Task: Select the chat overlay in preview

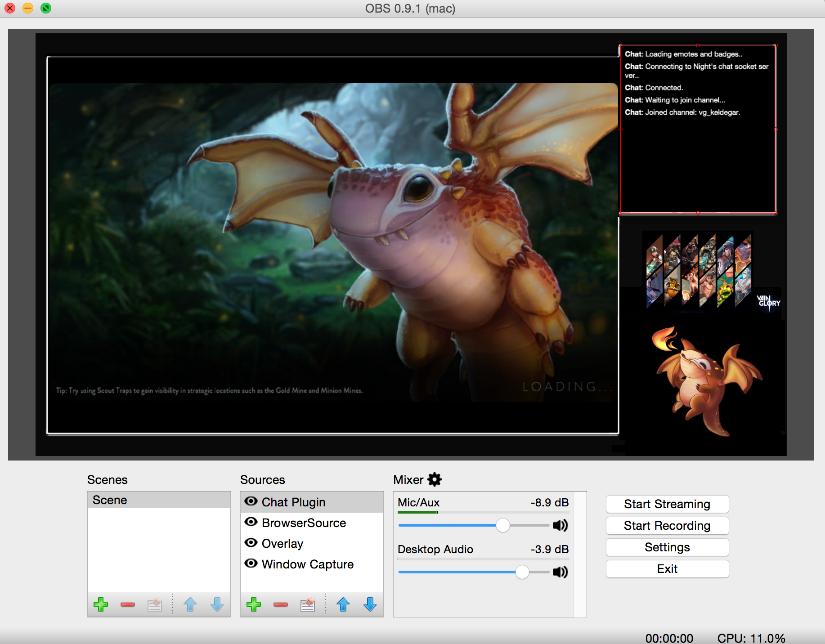Action: (698, 129)
